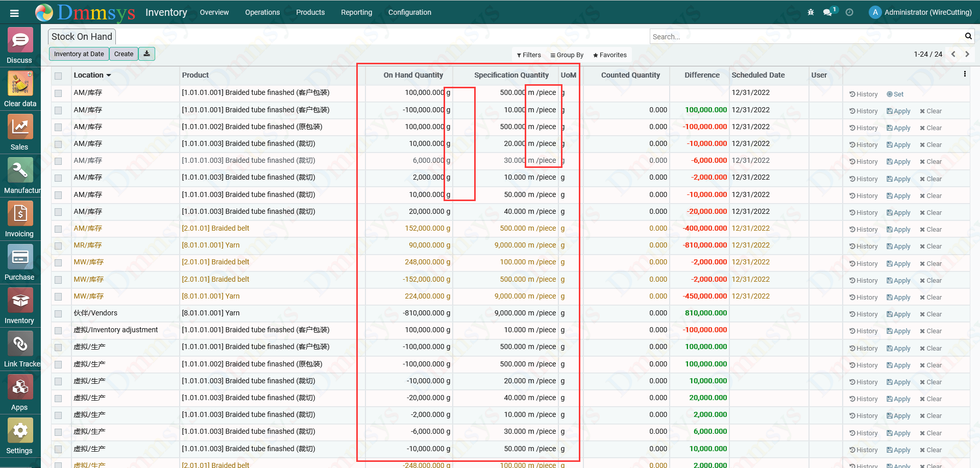
Task: Open the Apps module
Action: tap(19, 392)
